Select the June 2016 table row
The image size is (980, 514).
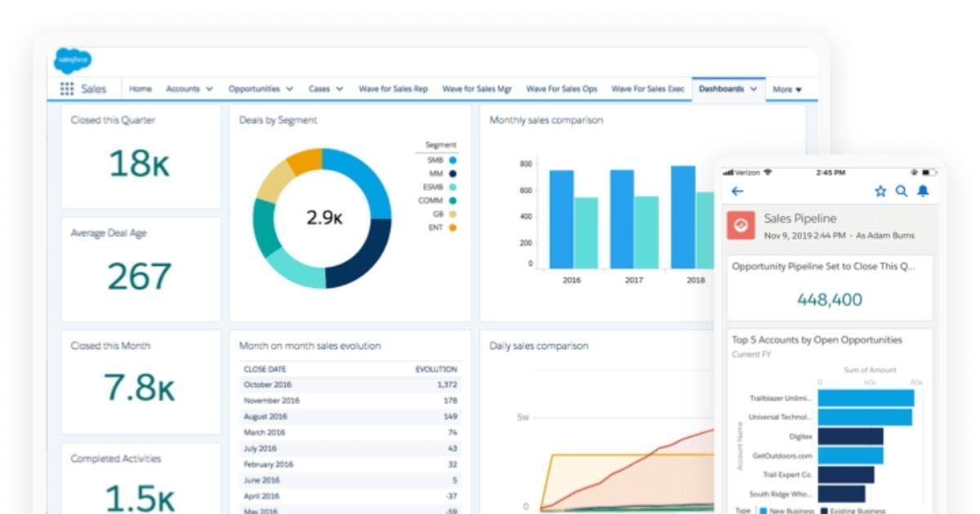coord(350,480)
